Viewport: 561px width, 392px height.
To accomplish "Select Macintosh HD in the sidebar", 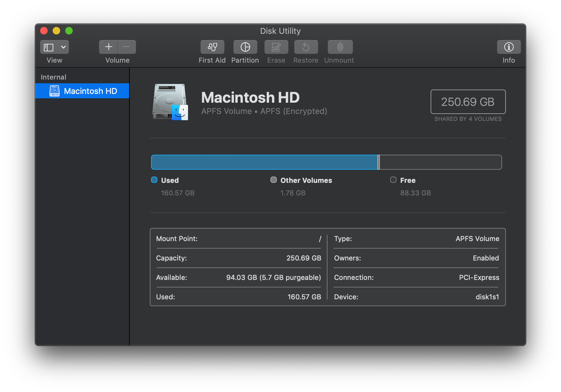I will pos(82,91).
